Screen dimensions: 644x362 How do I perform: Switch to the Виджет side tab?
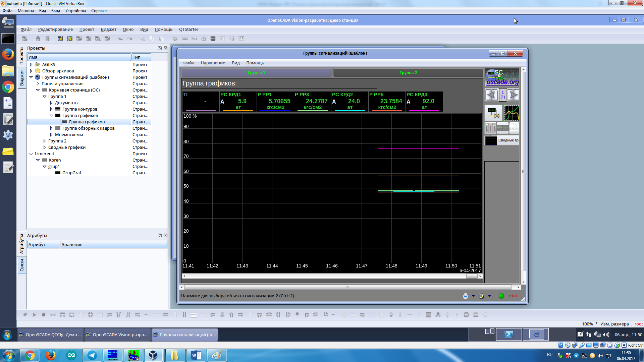tap(22, 78)
